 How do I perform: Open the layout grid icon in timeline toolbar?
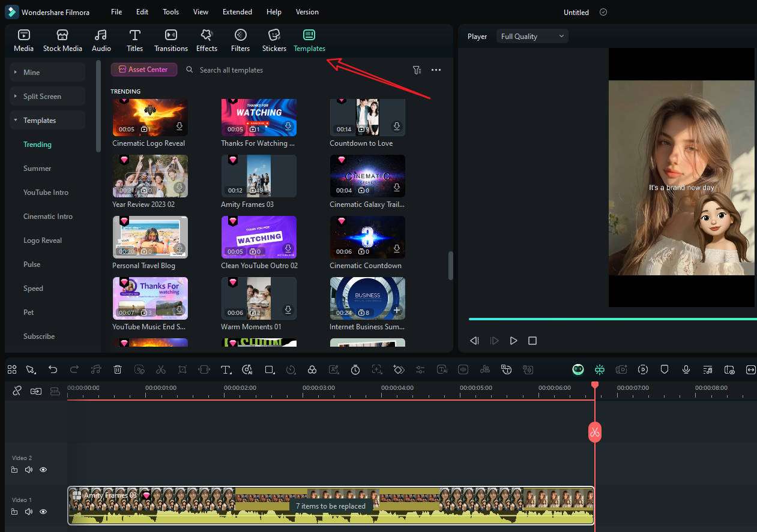12,369
